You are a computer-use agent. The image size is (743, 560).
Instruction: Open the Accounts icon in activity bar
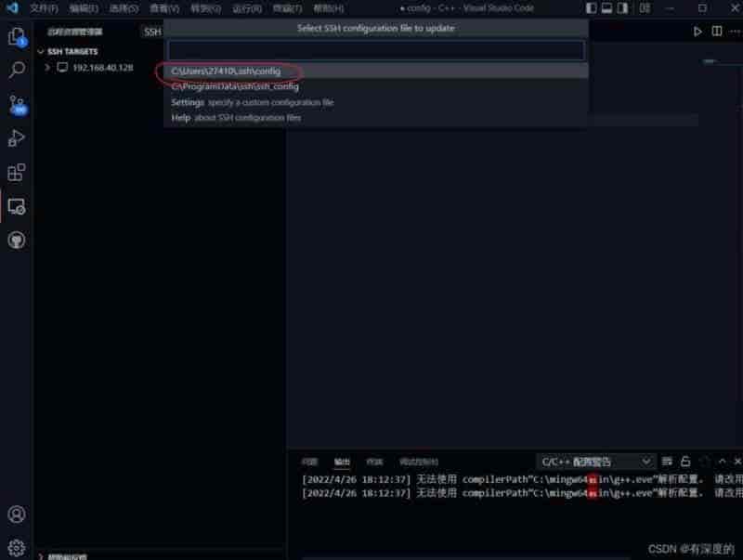16,514
